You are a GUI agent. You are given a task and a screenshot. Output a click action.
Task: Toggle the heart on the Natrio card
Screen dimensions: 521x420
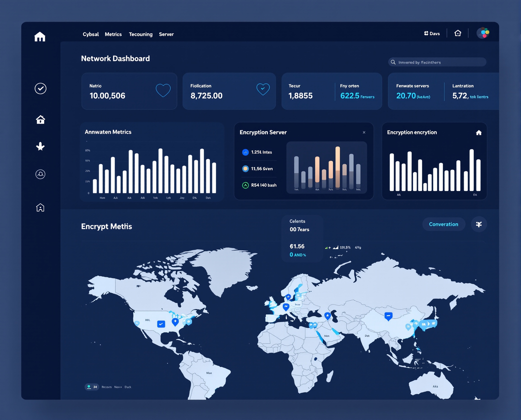click(163, 90)
